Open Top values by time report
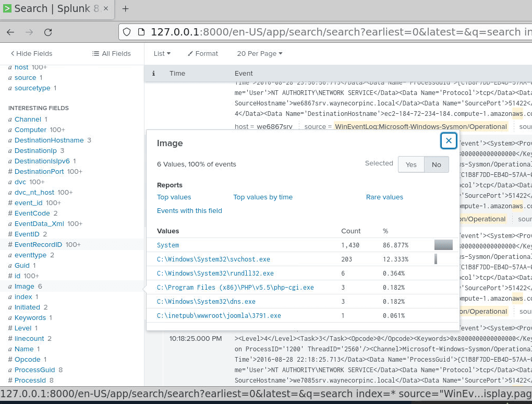This screenshot has width=532, height=404. [x=262, y=197]
